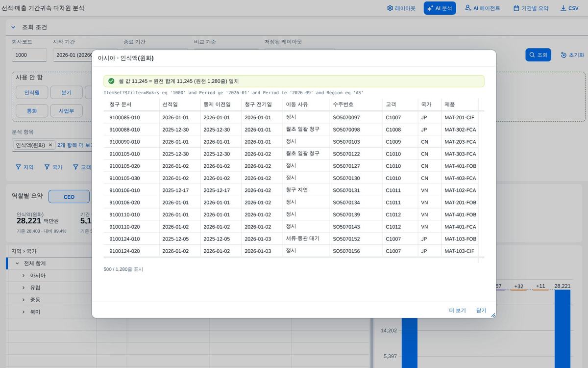
Task: Click the 이동 사유 column header
Action: (306, 105)
